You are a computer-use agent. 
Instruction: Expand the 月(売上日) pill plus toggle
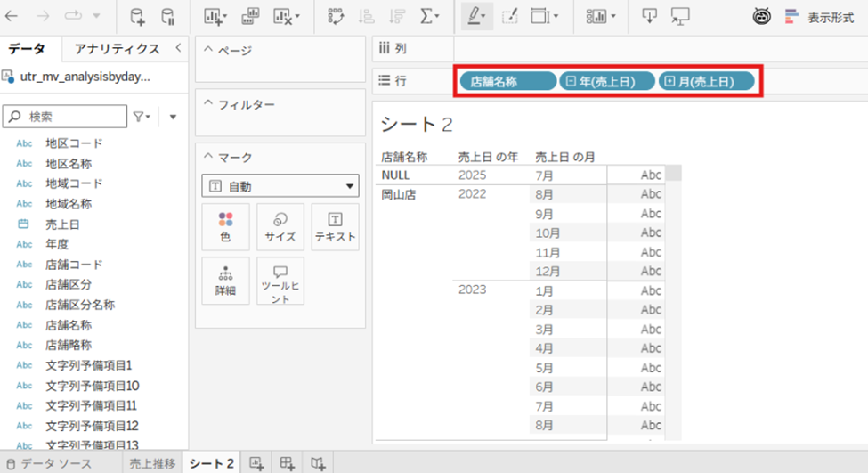pyautogui.click(x=669, y=81)
